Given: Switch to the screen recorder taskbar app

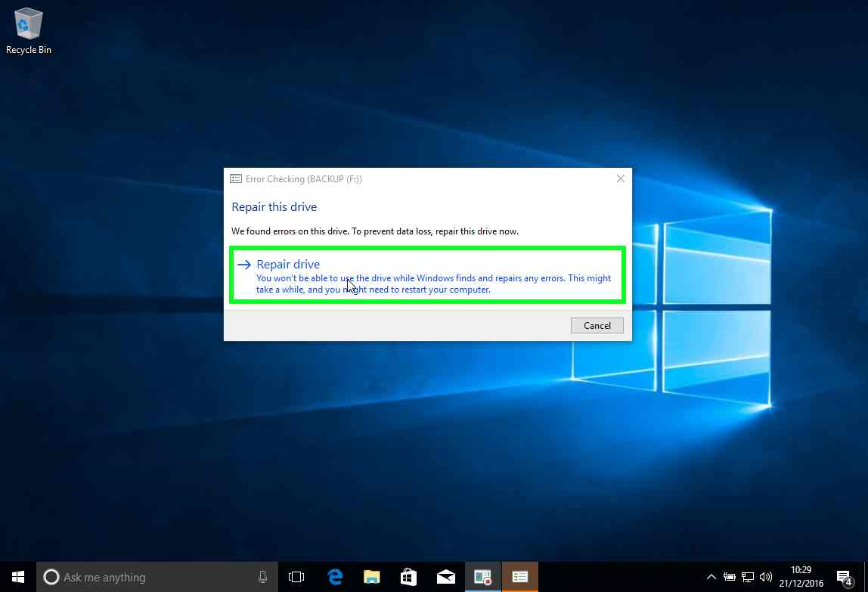Looking at the screenshot, I should tap(482, 577).
